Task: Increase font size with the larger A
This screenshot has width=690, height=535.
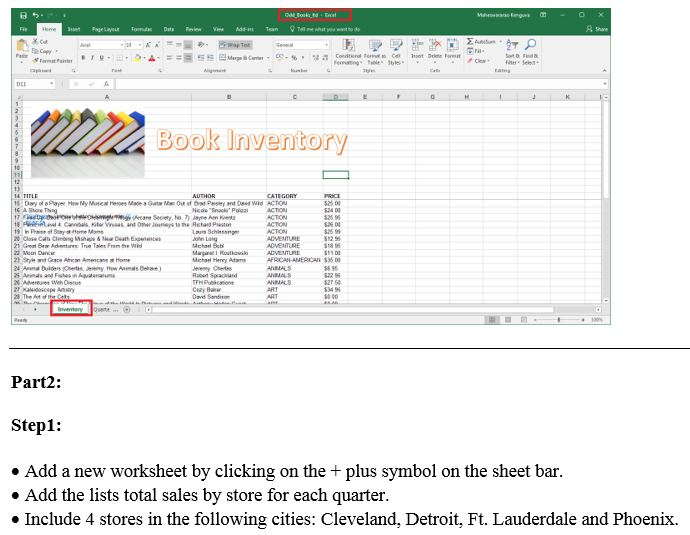Action: click(148, 45)
